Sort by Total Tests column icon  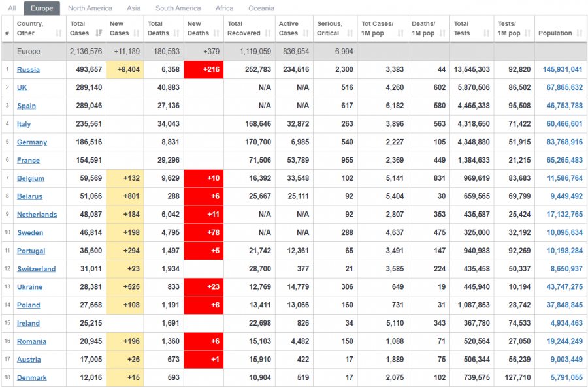pos(486,33)
